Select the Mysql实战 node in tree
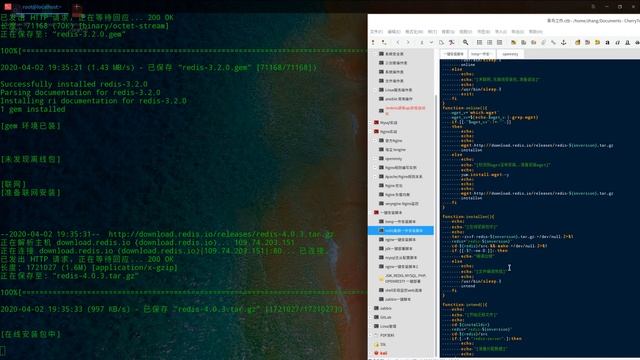This screenshot has width=640, height=360. click(389, 122)
